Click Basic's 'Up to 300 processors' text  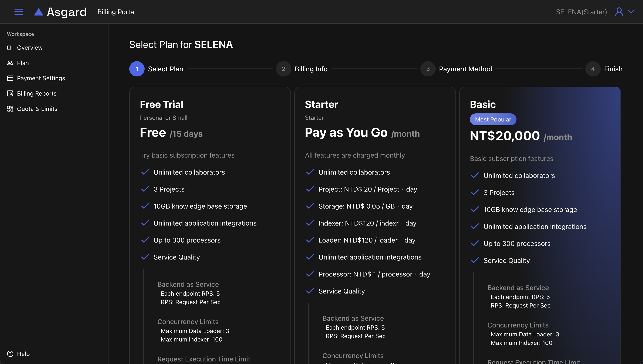pyautogui.click(x=517, y=244)
